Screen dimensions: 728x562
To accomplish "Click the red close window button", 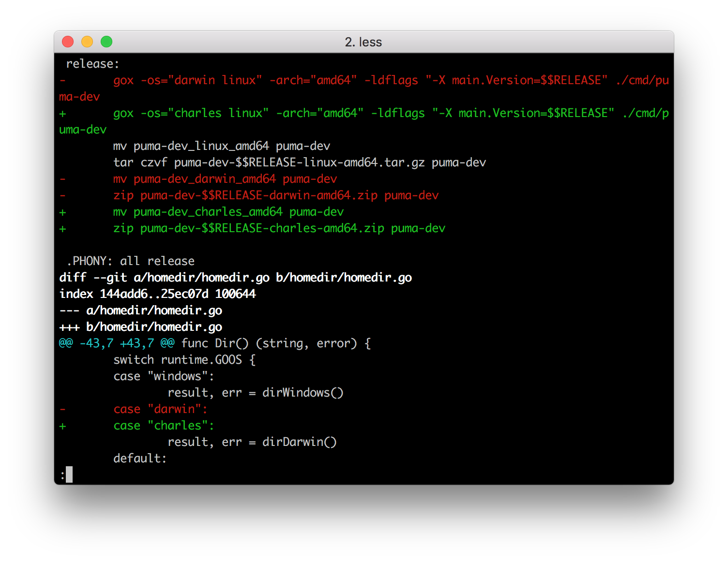I will point(68,42).
